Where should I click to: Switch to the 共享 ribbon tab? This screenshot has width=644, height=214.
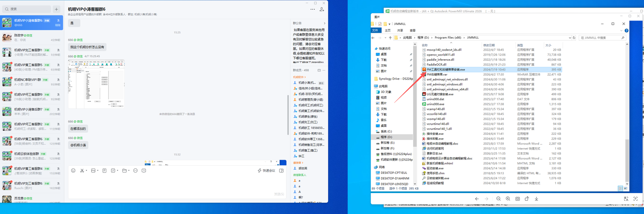[400, 31]
